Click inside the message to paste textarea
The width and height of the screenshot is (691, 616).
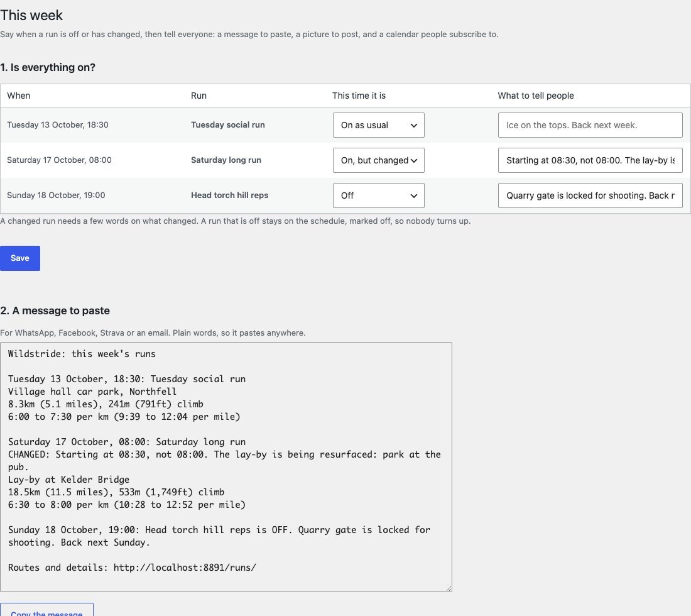click(226, 467)
